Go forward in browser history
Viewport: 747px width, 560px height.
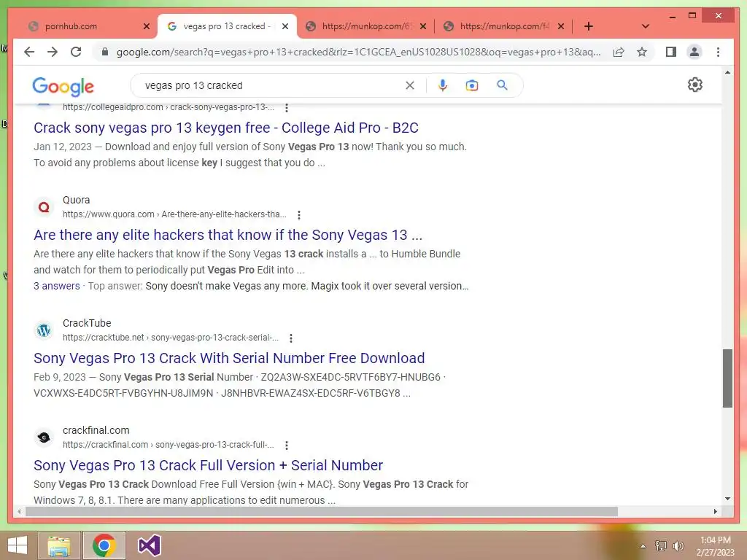(x=53, y=52)
